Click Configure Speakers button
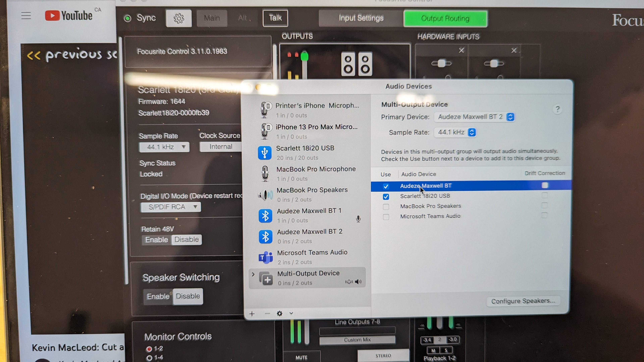Viewport: 644px width, 362px height. tap(523, 301)
